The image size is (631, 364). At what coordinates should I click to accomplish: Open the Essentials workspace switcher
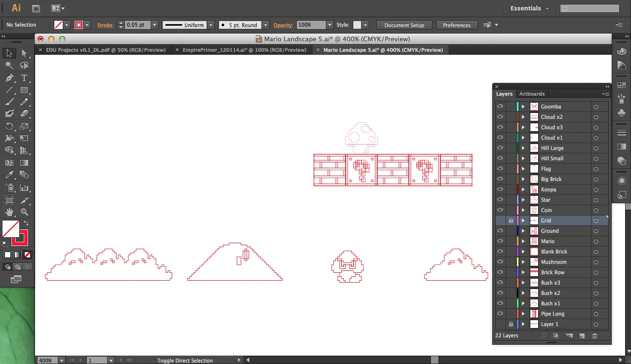pyautogui.click(x=529, y=8)
